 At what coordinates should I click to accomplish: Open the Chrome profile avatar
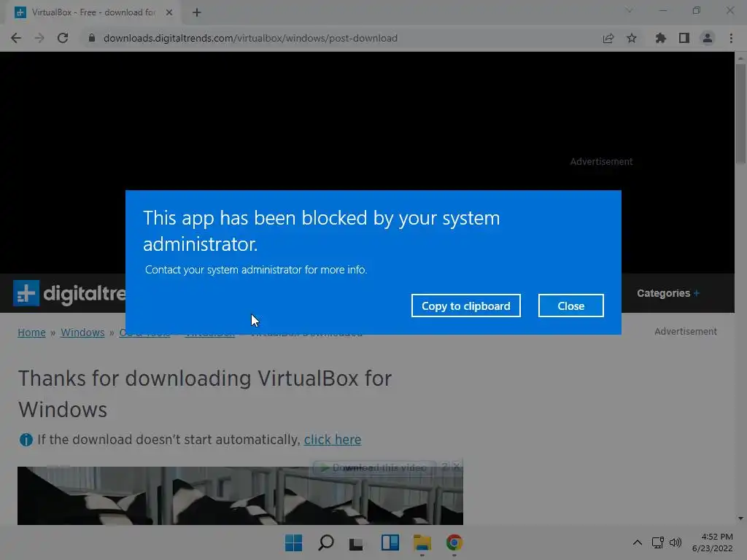(x=708, y=38)
